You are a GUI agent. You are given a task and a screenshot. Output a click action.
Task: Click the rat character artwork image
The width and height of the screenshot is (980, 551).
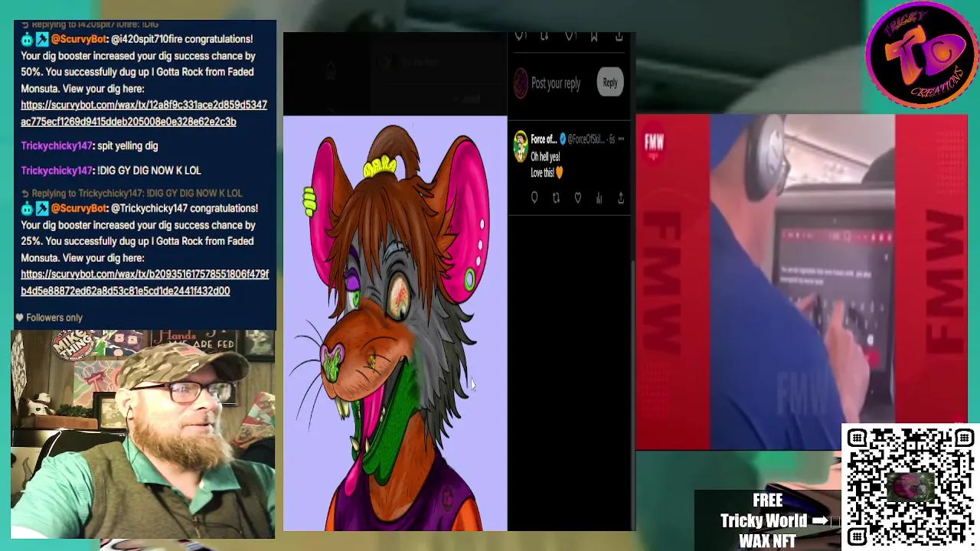click(x=395, y=323)
